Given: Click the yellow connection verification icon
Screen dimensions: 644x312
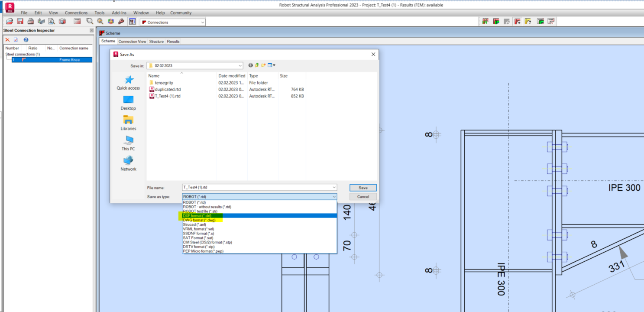Looking at the screenshot, I should point(528,21).
